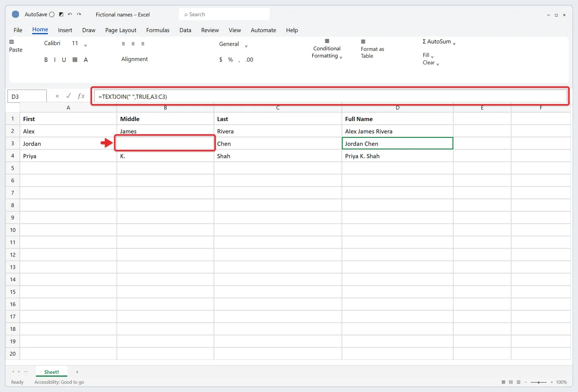
Task: Open the Help tab
Action: [292, 30]
